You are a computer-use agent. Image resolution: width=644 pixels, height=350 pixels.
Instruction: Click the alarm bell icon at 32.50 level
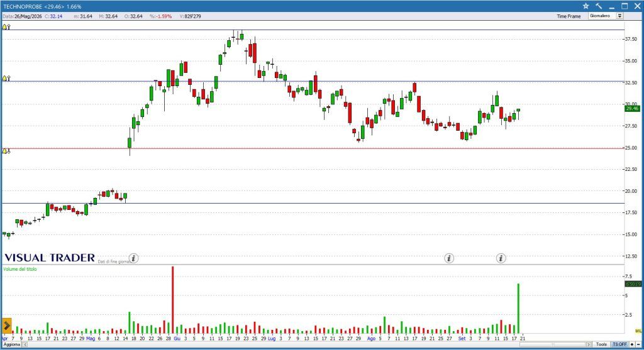point(6,79)
